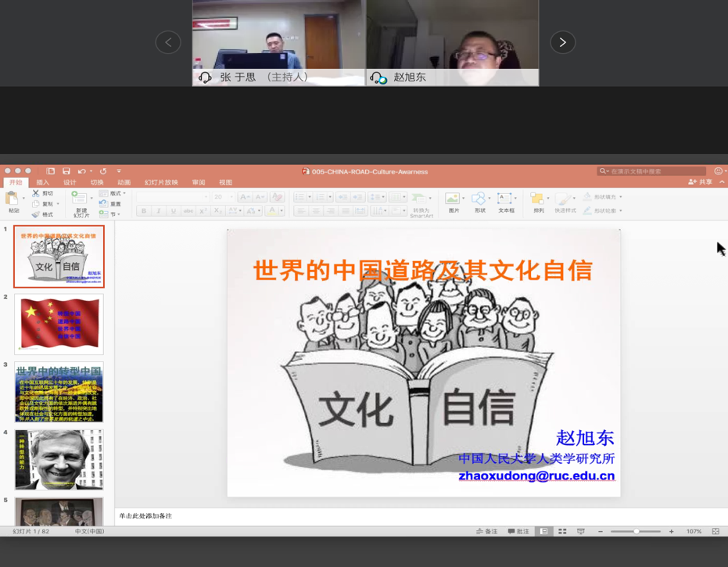Toggle the Comments (批注) pane

[x=518, y=532]
